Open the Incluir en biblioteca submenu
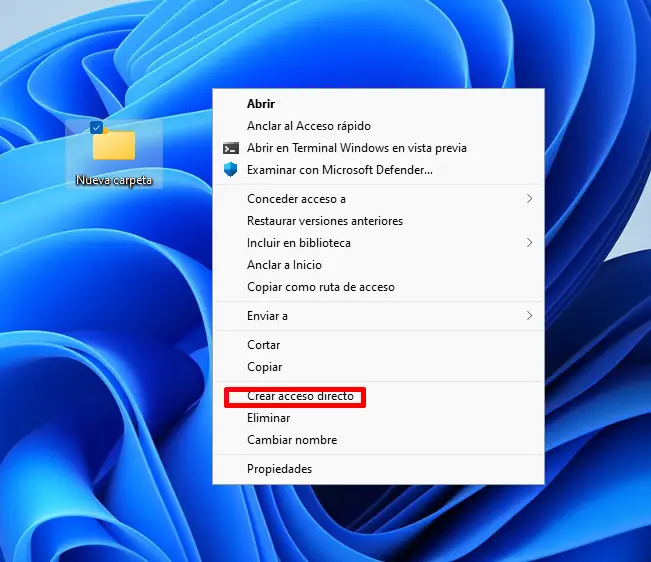 coord(378,243)
